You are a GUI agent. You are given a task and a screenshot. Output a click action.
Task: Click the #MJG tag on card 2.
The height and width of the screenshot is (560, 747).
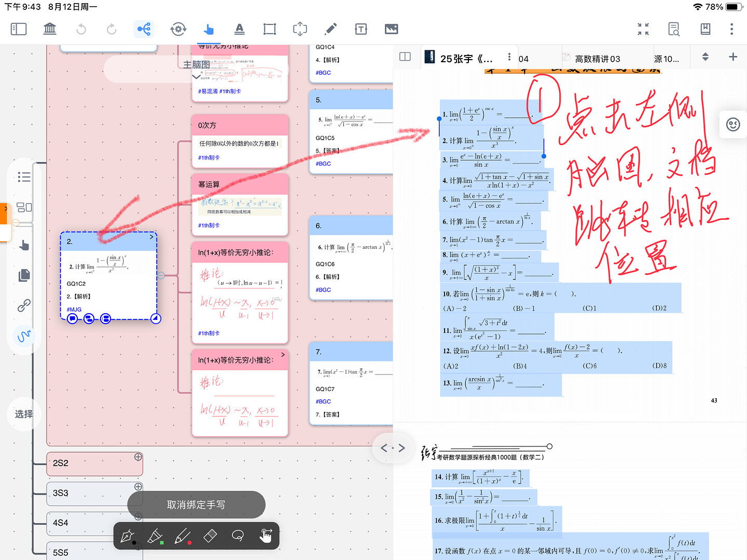click(x=74, y=310)
